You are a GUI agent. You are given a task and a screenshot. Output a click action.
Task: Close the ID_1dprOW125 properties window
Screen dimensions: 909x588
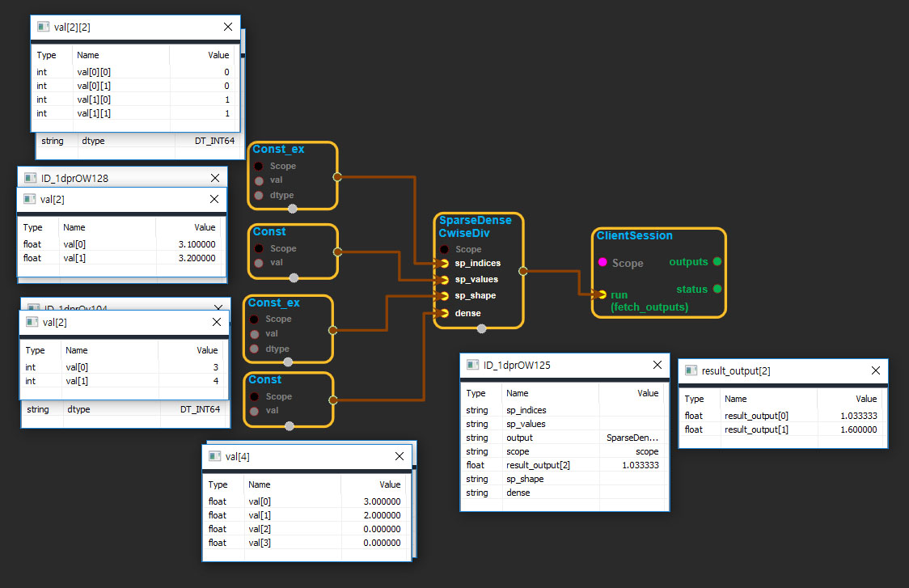(656, 365)
